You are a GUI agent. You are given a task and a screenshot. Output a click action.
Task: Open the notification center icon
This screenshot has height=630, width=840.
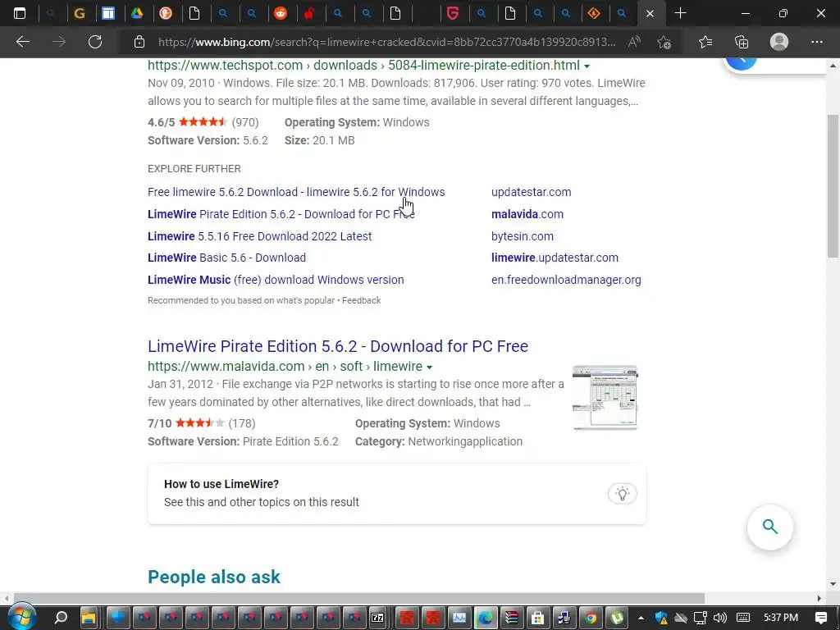(820, 618)
